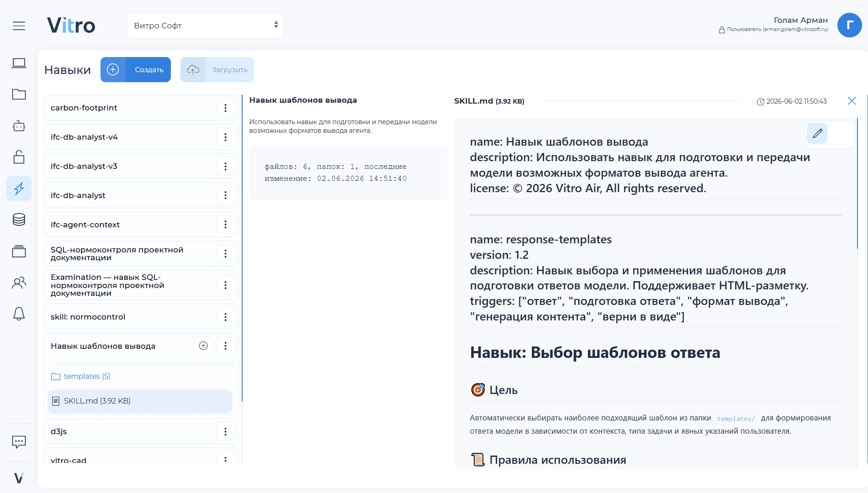The width and height of the screenshot is (868, 493).
Task: Click the file statistics info block
Action: pyautogui.click(x=348, y=173)
